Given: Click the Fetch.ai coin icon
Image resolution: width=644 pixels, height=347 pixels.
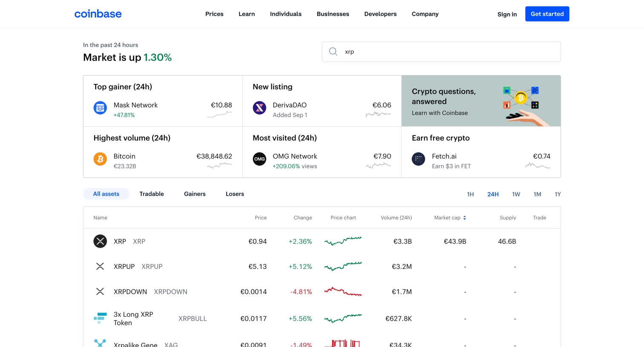Looking at the screenshot, I should [x=418, y=159].
